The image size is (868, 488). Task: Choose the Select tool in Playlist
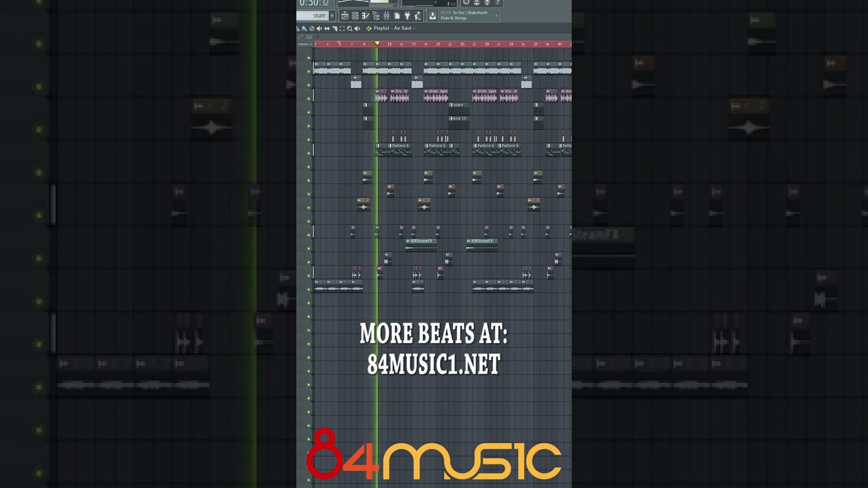pyautogui.click(x=342, y=28)
